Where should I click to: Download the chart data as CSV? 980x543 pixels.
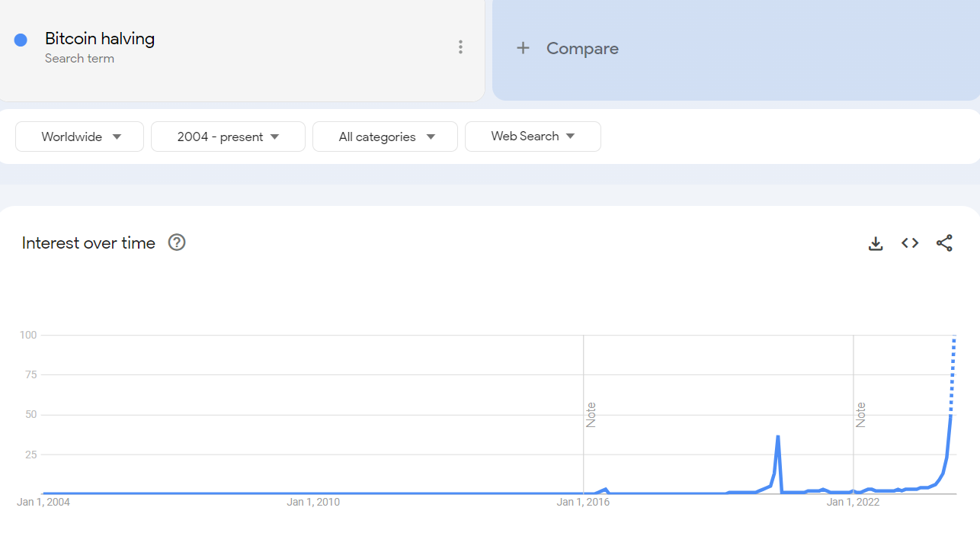pyautogui.click(x=876, y=243)
